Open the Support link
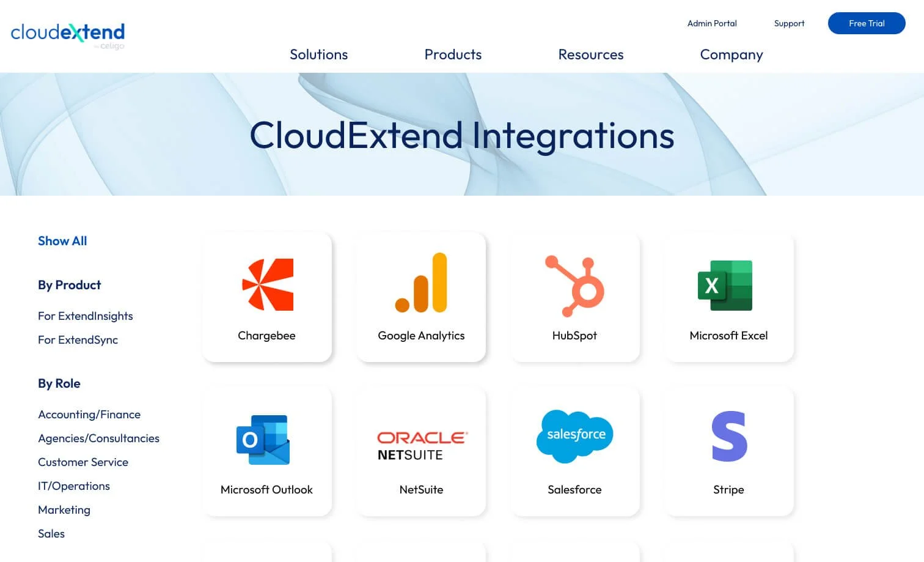924x562 pixels. (x=789, y=23)
